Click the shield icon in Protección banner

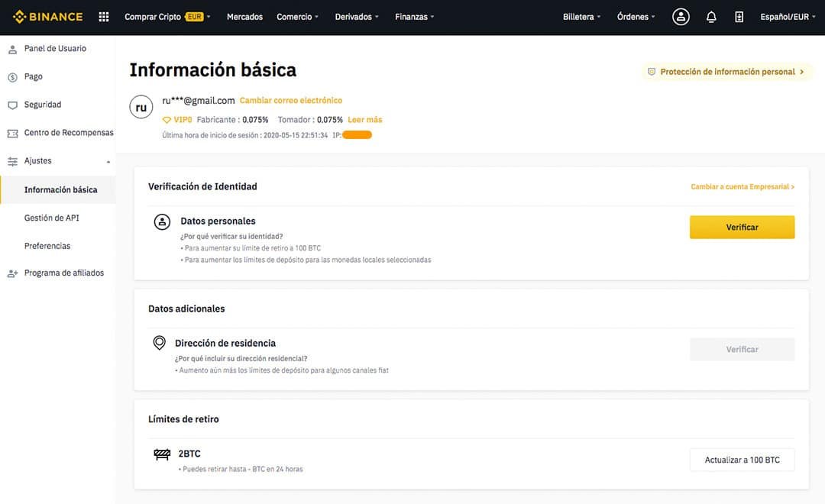pyautogui.click(x=652, y=72)
